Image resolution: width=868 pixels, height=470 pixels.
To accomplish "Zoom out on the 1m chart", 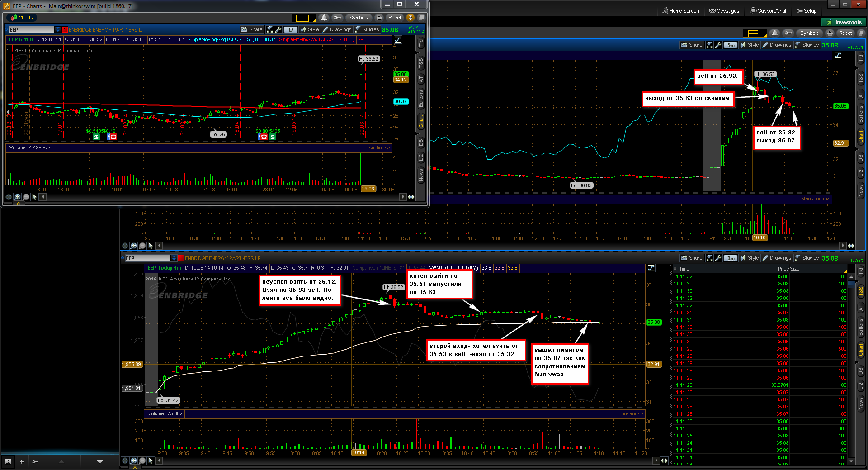I will pyautogui.click(x=142, y=461).
